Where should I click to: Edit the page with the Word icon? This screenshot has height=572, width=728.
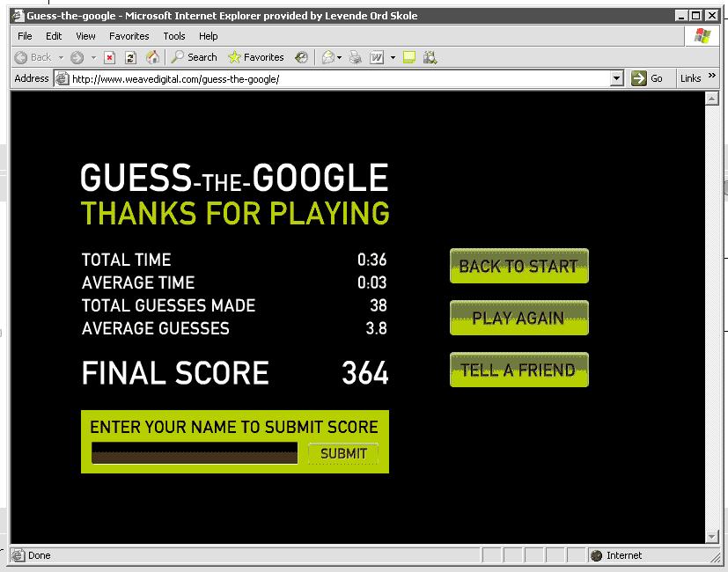click(x=377, y=57)
